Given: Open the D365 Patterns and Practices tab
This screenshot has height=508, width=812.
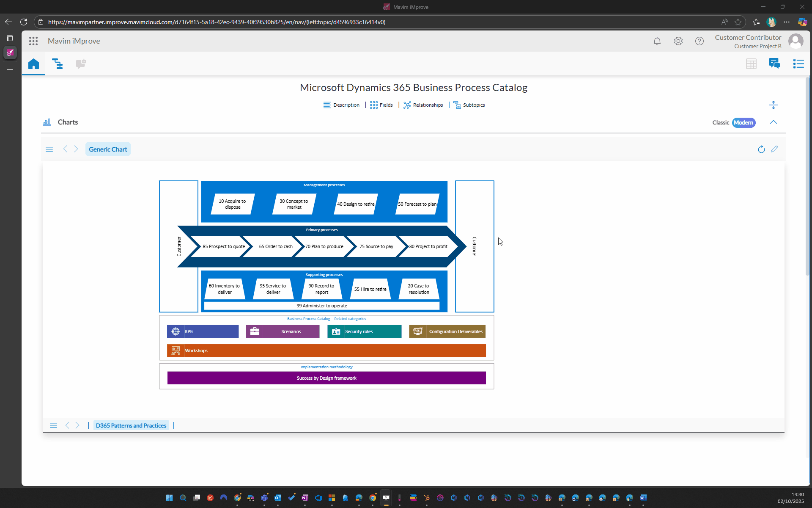Looking at the screenshot, I should (x=131, y=425).
